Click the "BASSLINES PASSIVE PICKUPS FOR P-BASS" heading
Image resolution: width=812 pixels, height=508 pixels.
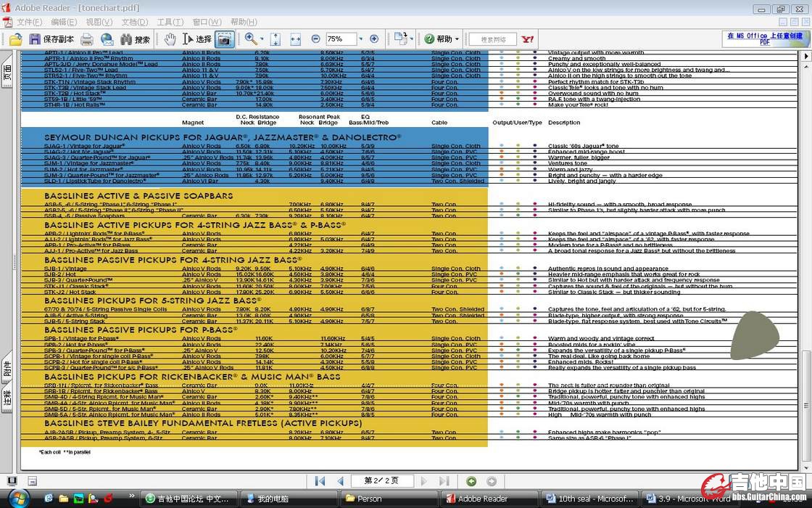(x=141, y=329)
